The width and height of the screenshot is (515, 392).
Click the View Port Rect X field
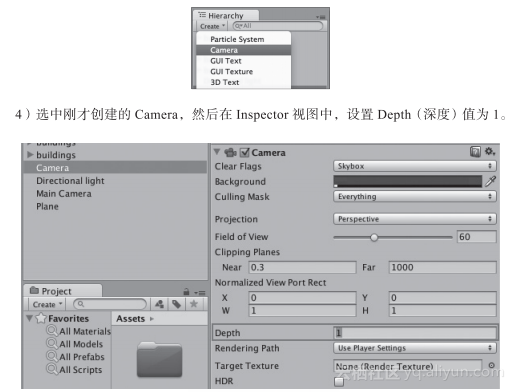pyautogui.click(x=302, y=298)
